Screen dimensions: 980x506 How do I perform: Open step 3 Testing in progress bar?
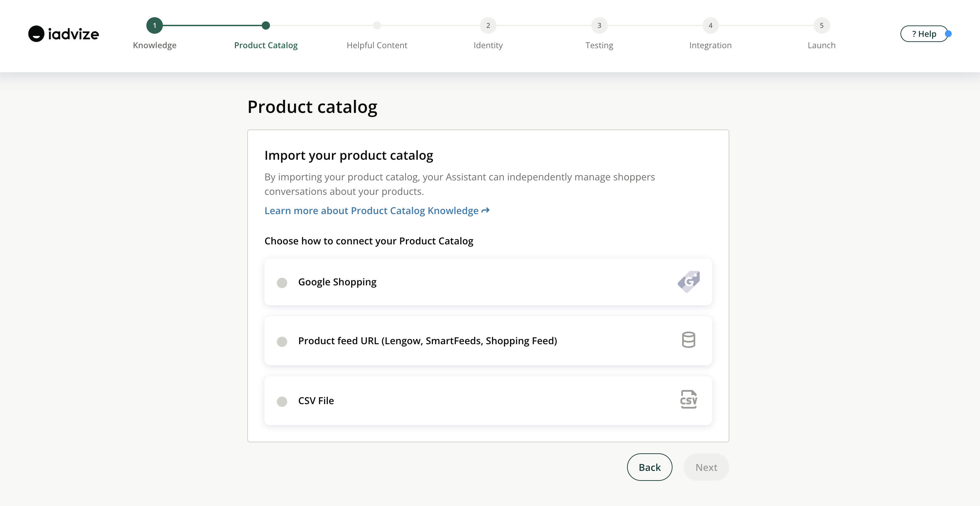tap(599, 25)
